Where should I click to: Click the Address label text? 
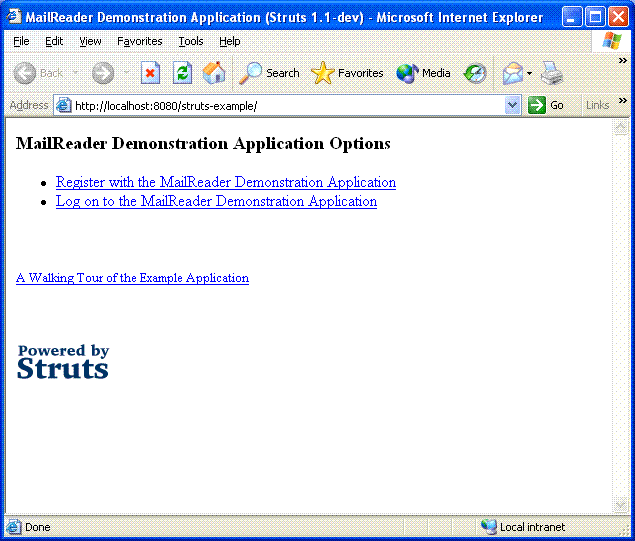pos(29,105)
